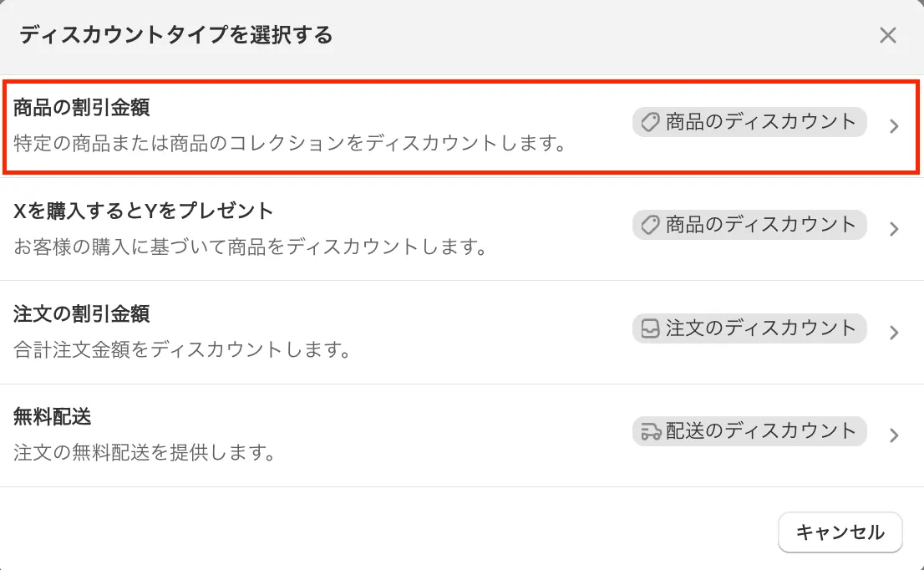The image size is (924, 570).
Task: Choose the Xを購入するとYをプレゼント option
Action: [144, 211]
